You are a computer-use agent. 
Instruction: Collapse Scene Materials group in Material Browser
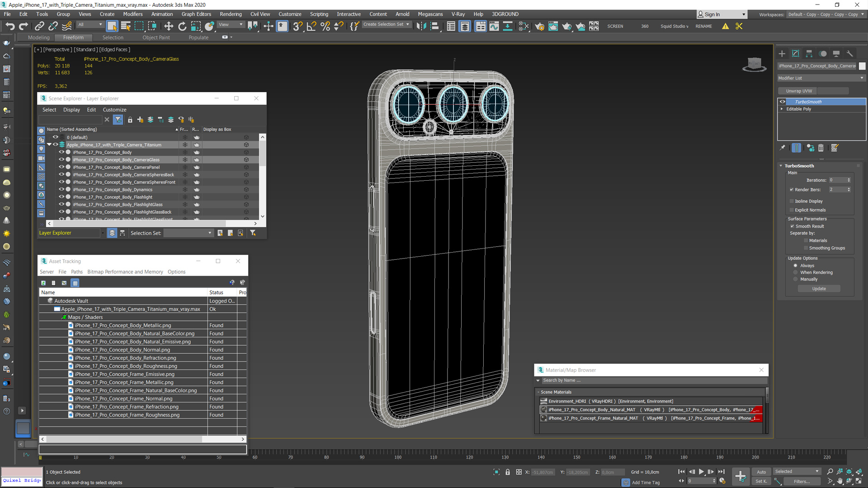(x=538, y=392)
